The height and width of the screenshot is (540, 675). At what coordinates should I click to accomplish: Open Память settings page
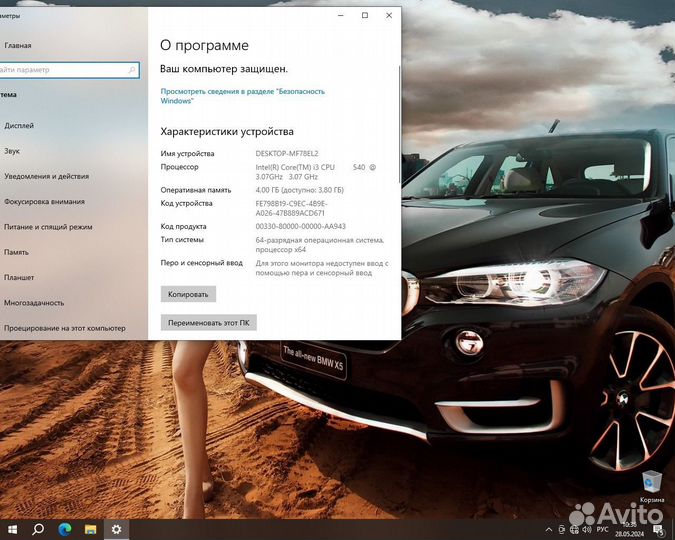click(x=16, y=252)
